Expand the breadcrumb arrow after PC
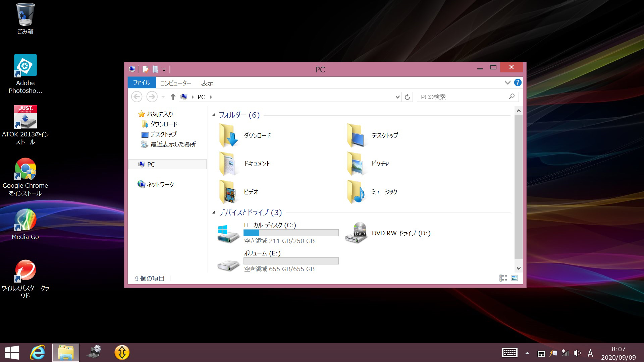The image size is (644, 362). (211, 97)
